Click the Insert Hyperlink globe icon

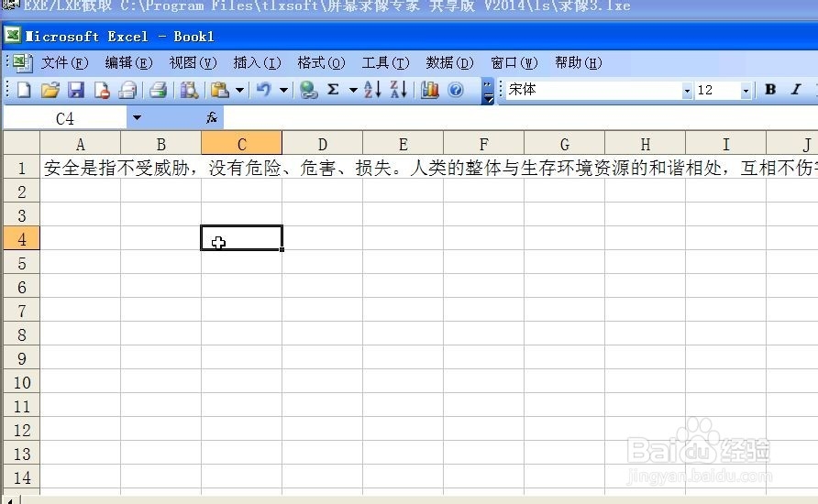(308, 90)
